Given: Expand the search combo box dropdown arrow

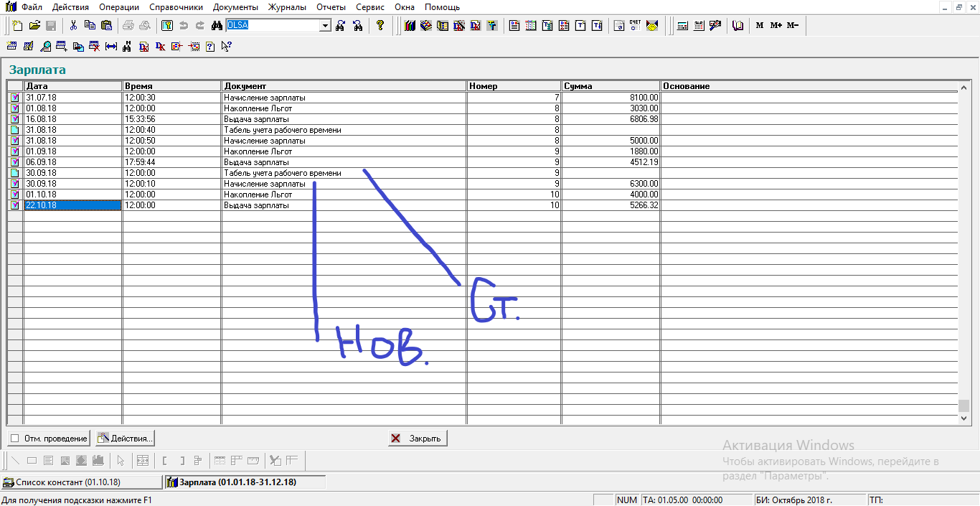Looking at the screenshot, I should click(325, 26).
